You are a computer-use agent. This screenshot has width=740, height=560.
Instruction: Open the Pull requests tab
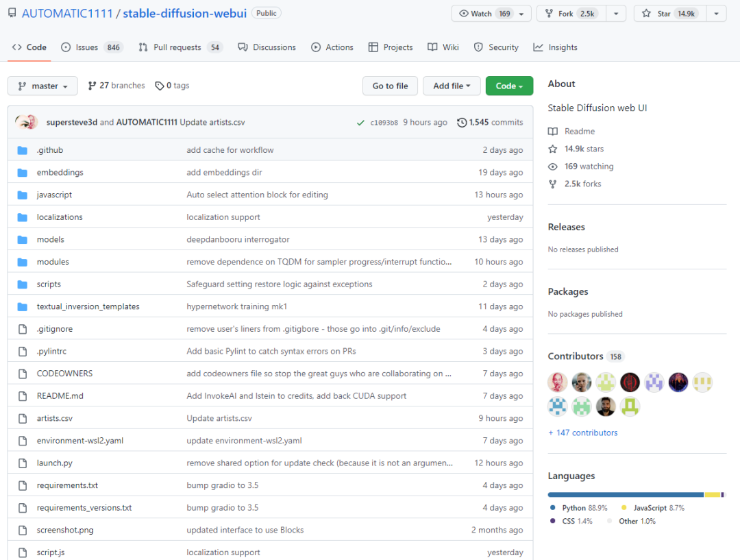click(x=181, y=47)
